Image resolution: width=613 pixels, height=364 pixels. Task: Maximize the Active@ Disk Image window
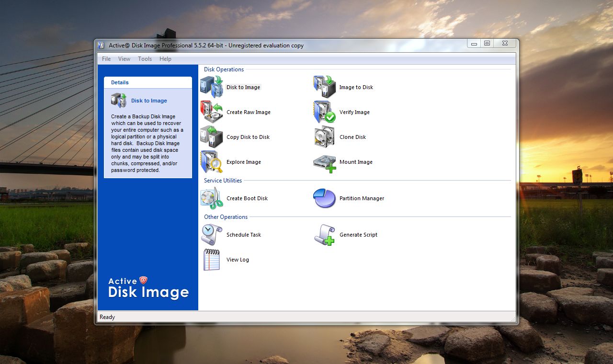pyautogui.click(x=487, y=44)
